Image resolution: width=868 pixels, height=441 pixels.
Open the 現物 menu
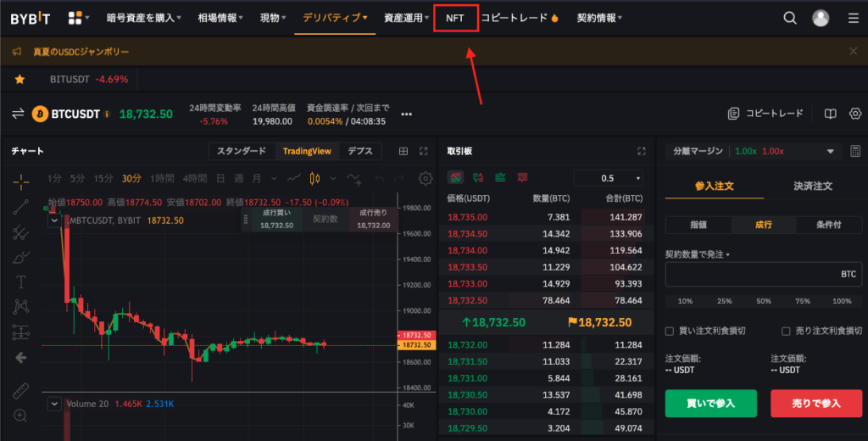(x=273, y=19)
